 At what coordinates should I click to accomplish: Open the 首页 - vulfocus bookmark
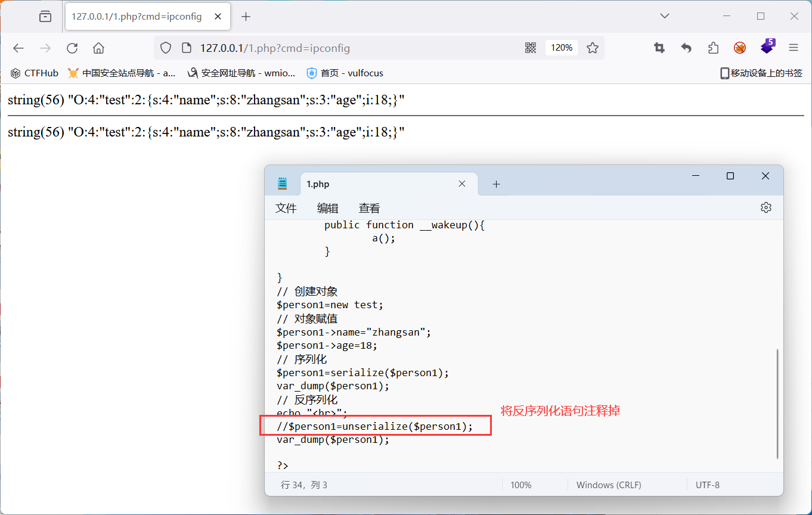point(345,73)
